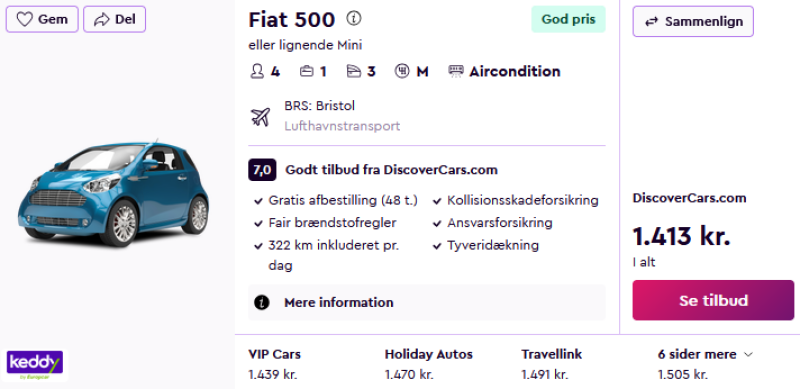Click the car doors icon

pyautogui.click(x=354, y=71)
